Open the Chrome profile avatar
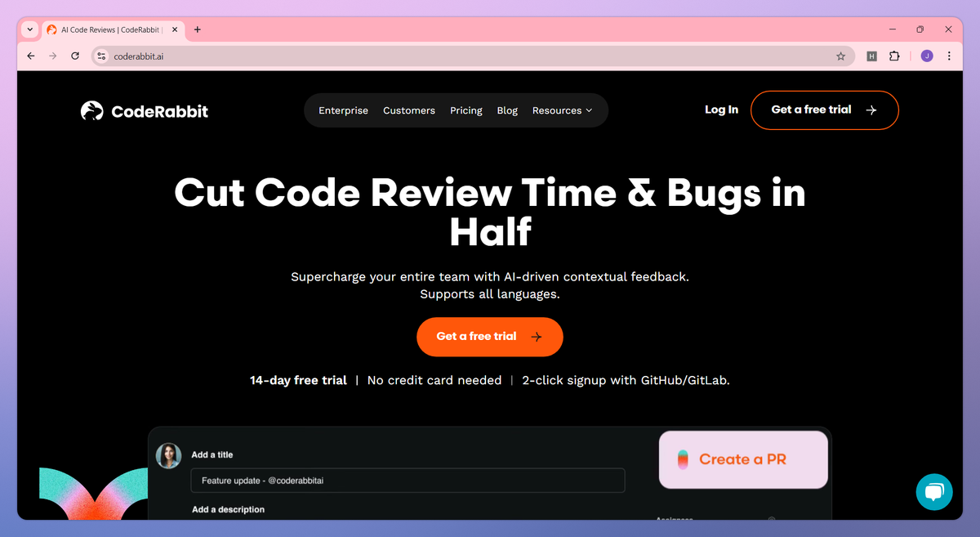980x537 pixels. [x=926, y=56]
